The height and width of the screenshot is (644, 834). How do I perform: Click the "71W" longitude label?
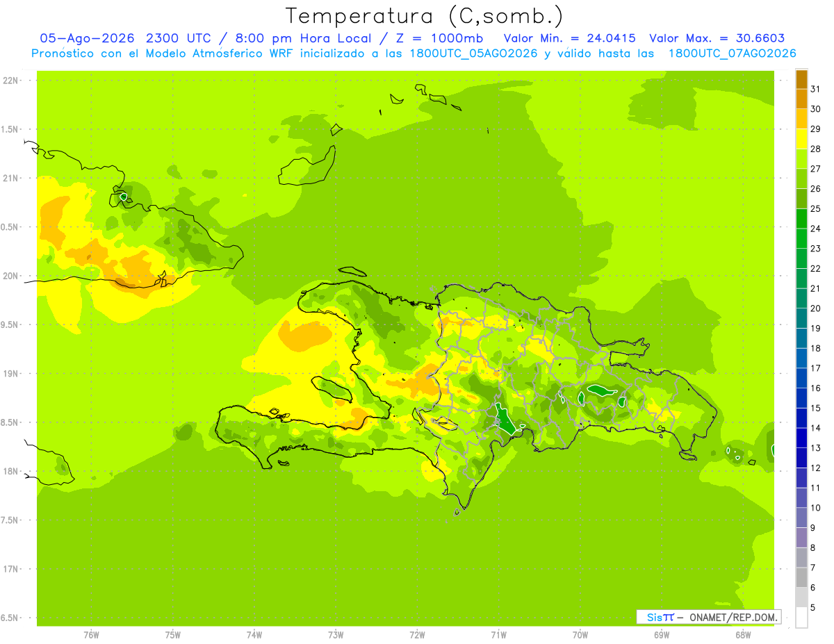tap(498, 635)
